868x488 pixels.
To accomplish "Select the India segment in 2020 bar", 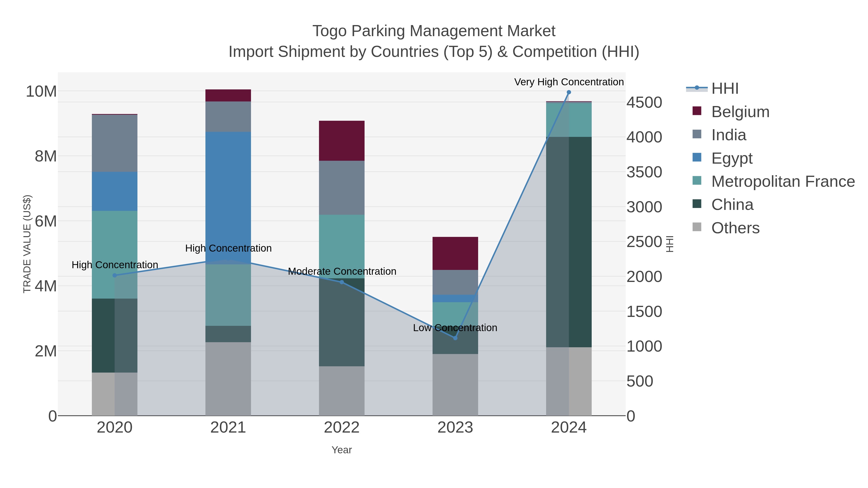I will click(x=115, y=143).
